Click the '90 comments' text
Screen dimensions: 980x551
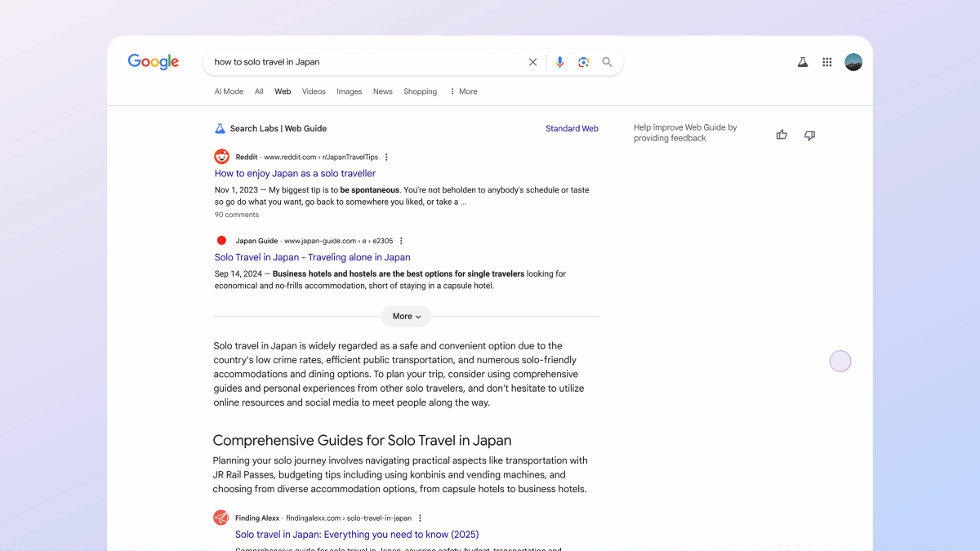tap(237, 215)
